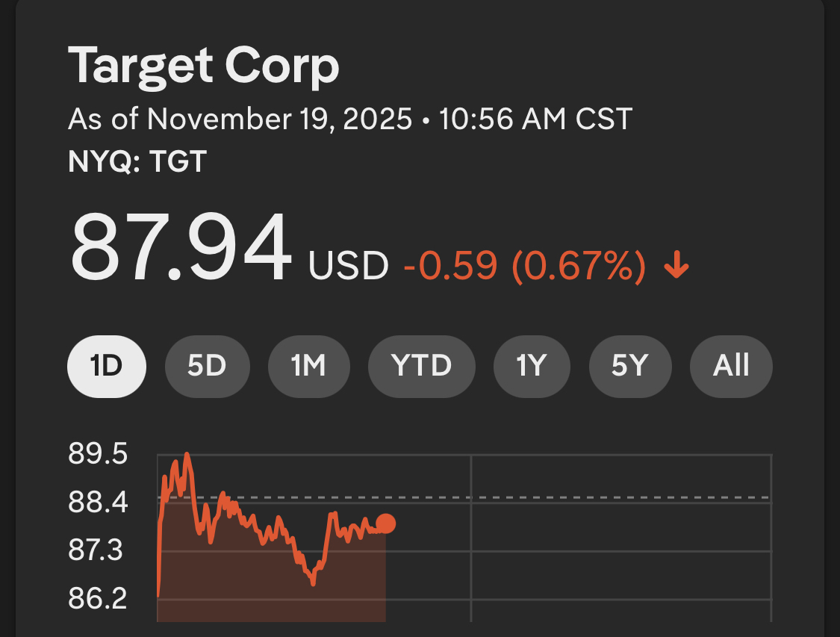Click the NYQ: TGT ticker symbol
Screen dimensions: 840x637
pyautogui.click(x=137, y=161)
